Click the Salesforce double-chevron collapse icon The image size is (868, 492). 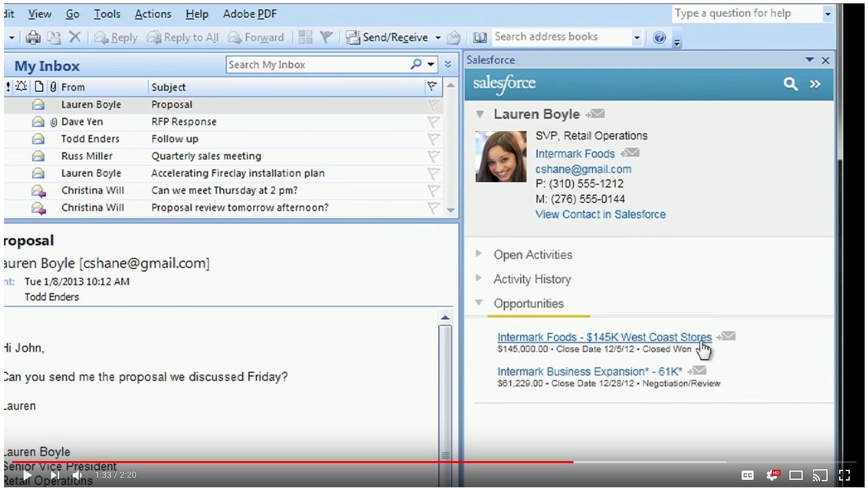pyautogui.click(x=815, y=84)
